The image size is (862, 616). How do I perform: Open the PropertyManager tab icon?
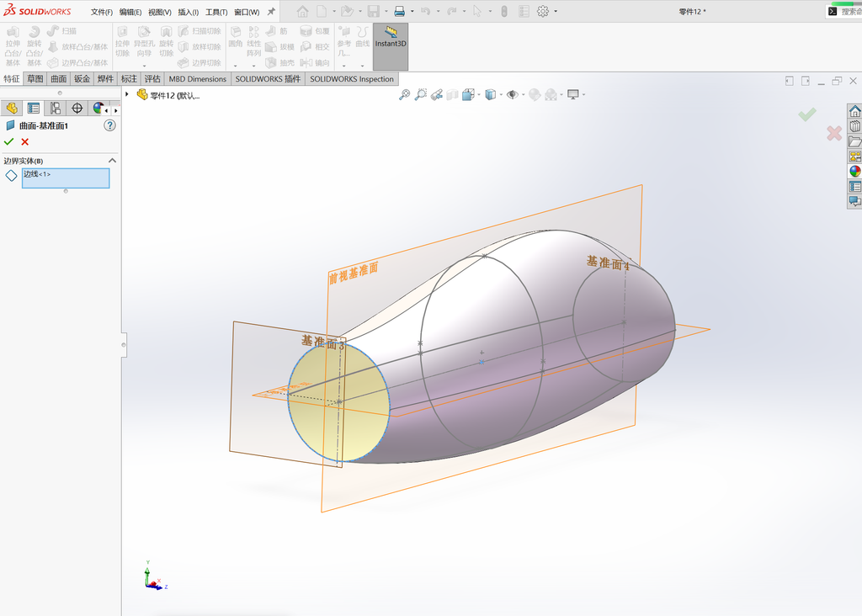(x=34, y=109)
